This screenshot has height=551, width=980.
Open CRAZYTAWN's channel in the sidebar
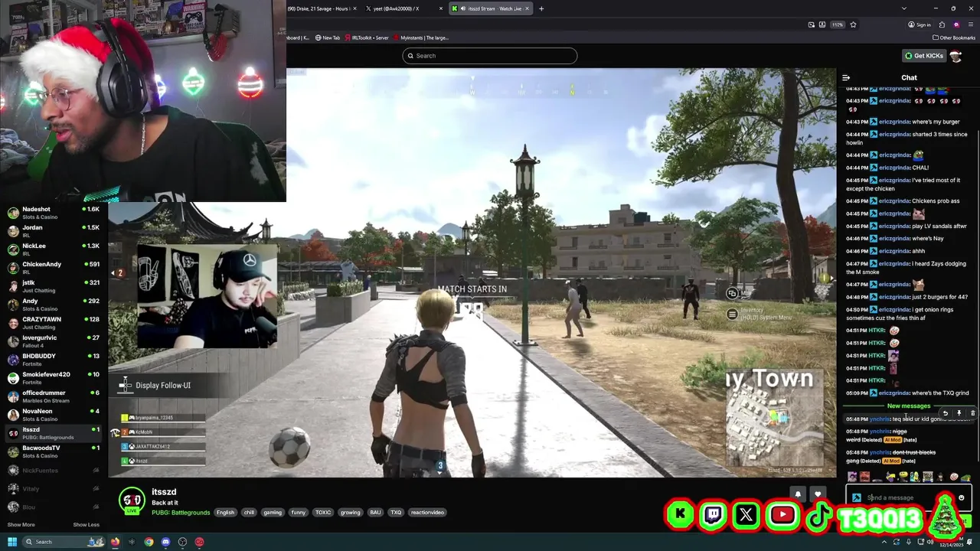click(54, 323)
